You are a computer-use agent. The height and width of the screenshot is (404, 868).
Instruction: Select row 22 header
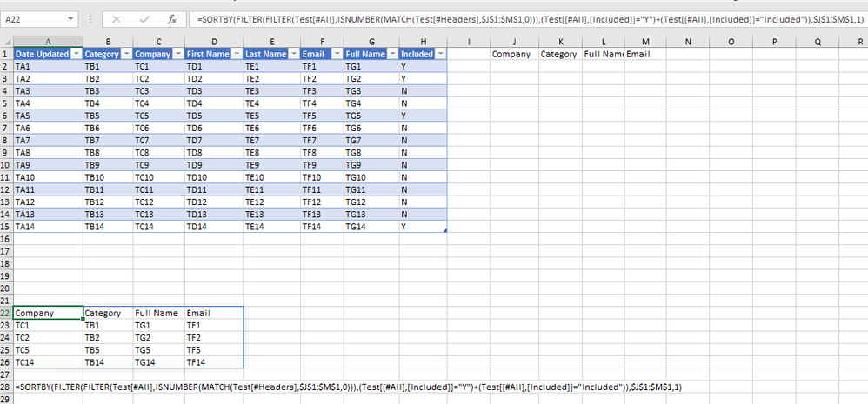coord(6,313)
